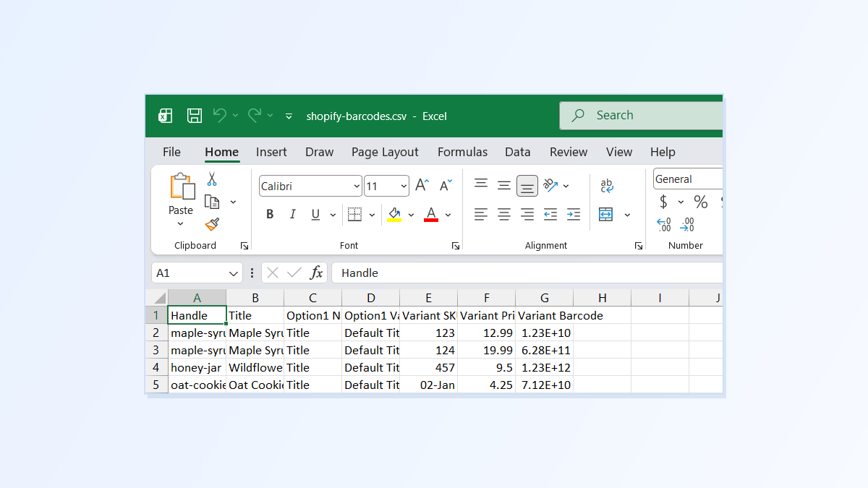Click the Top Align icon

481,185
